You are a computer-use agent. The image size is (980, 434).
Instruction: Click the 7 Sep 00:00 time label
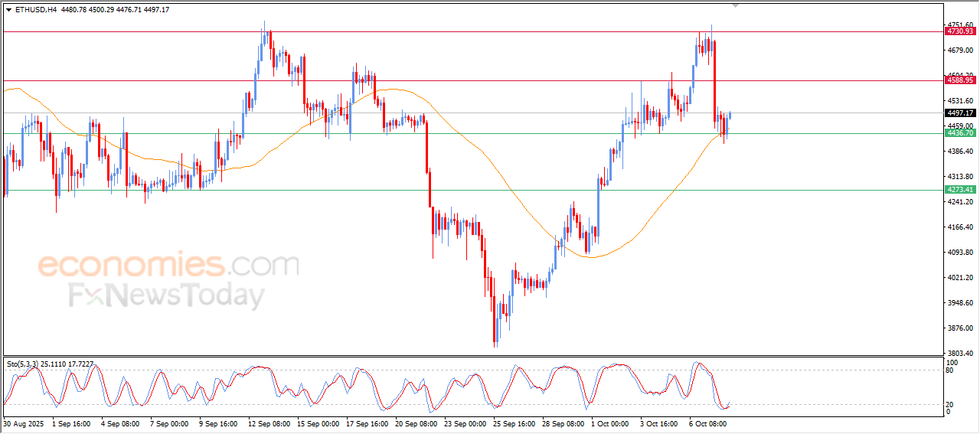point(169,423)
